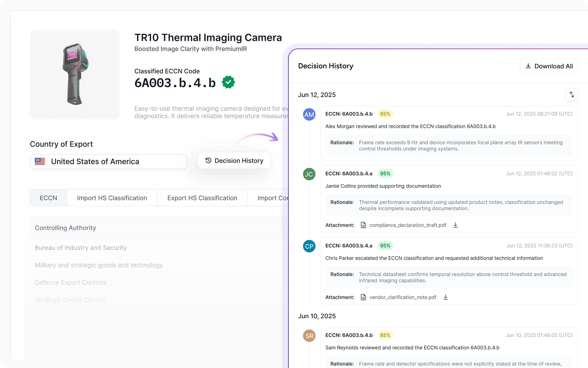Click the AM avatar for Alex Morgan
588x368 pixels.
click(309, 114)
